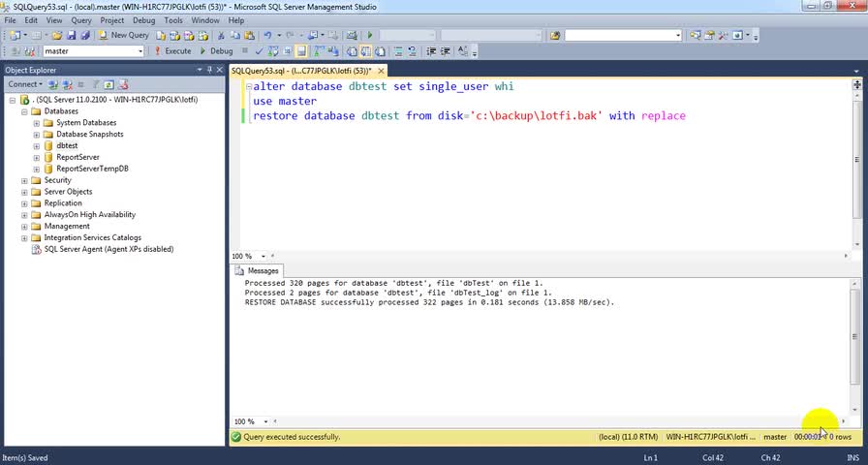
Task: Start debugging with the Debug button
Action: click(x=215, y=50)
